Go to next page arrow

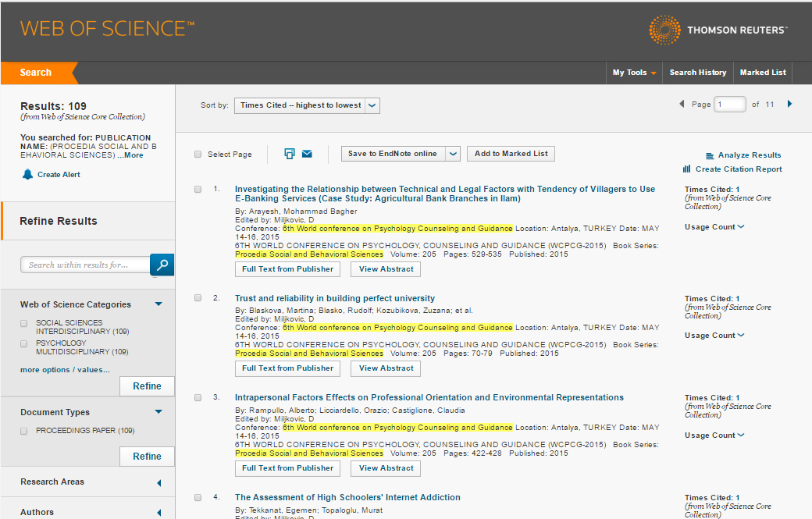click(x=789, y=104)
